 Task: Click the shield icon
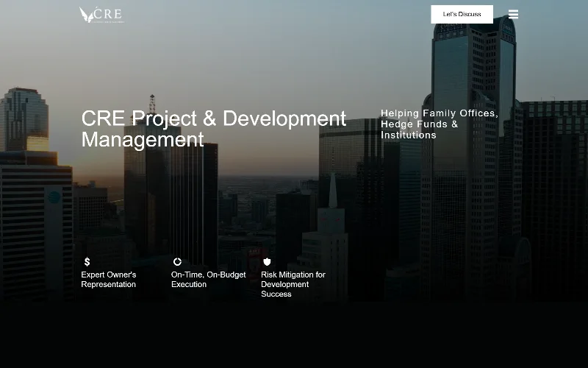pos(267,262)
